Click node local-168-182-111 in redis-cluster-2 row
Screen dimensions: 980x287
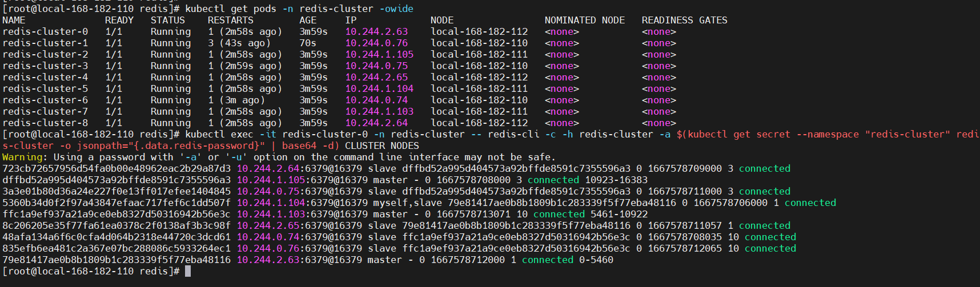click(479, 54)
